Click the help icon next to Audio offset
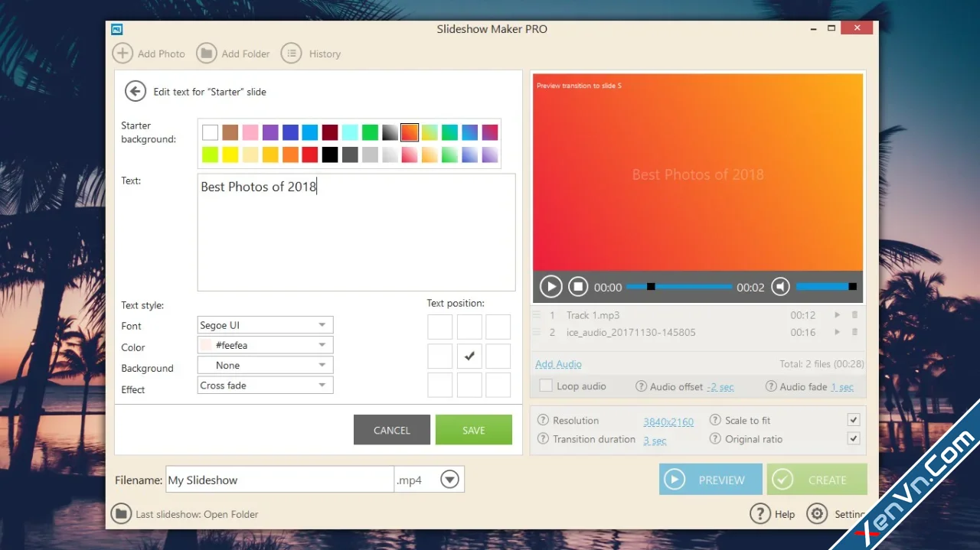 tap(642, 386)
